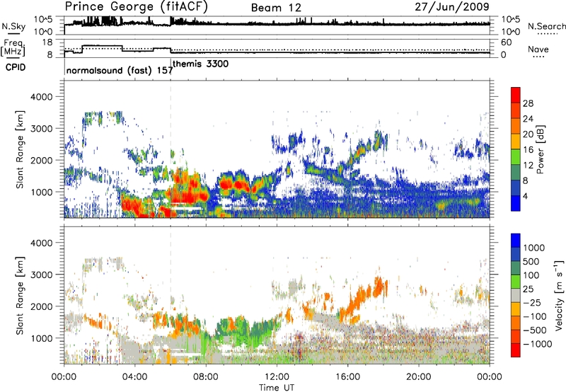Click the power panel 'Slant Range [km]' label

[20, 149]
